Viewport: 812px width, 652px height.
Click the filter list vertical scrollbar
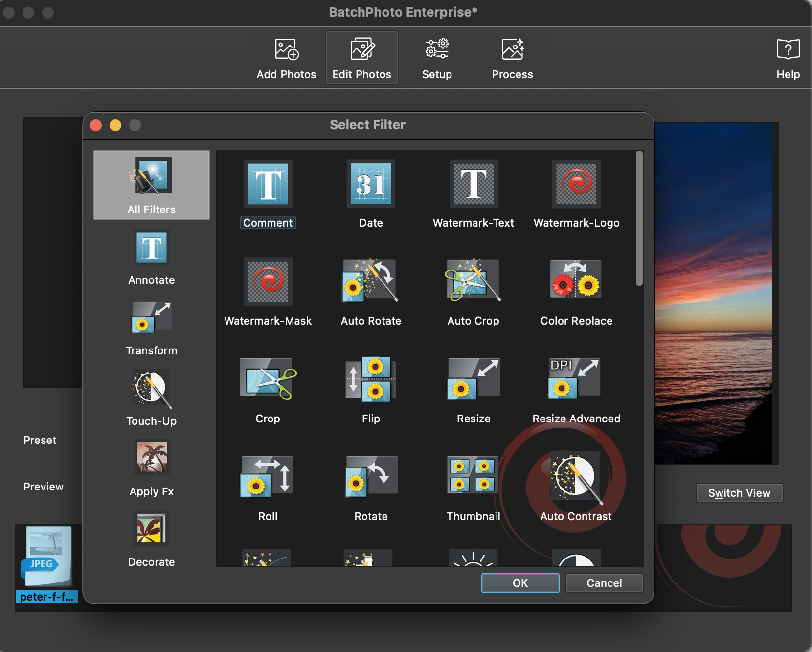pyautogui.click(x=639, y=219)
